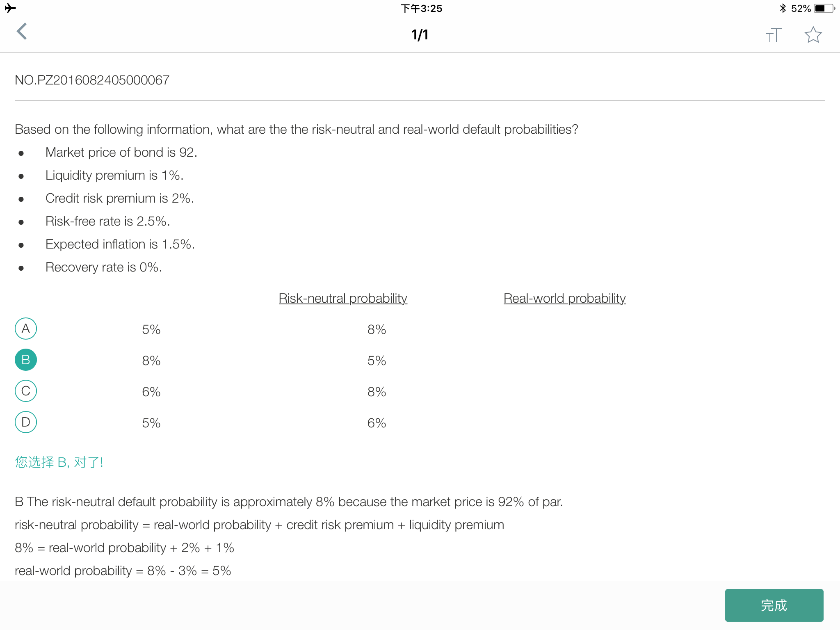Tap the 您选择 B, 对了! result text
Viewport: 840px width, 630px height.
pyautogui.click(x=59, y=462)
